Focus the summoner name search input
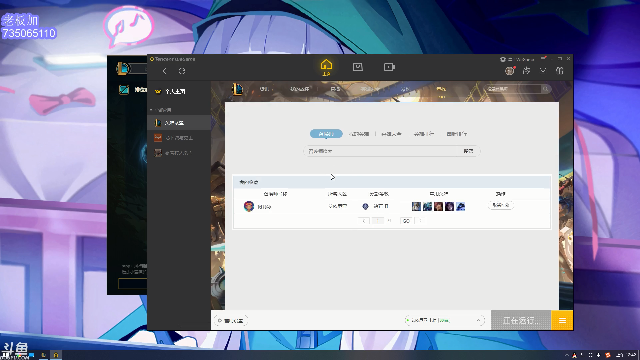 pyautogui.click(x=382, y=151)
